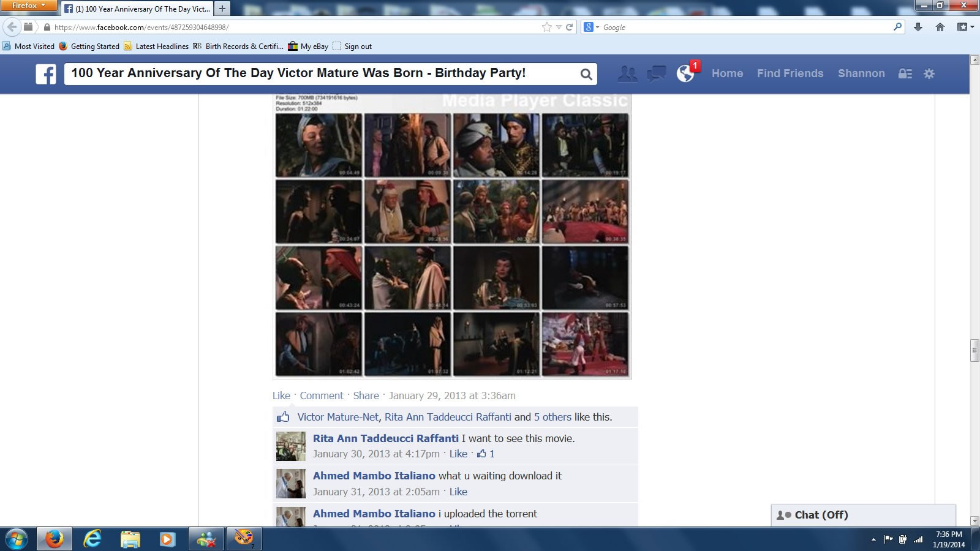Open the bookmarks menu button

click(x=965, y=27)
